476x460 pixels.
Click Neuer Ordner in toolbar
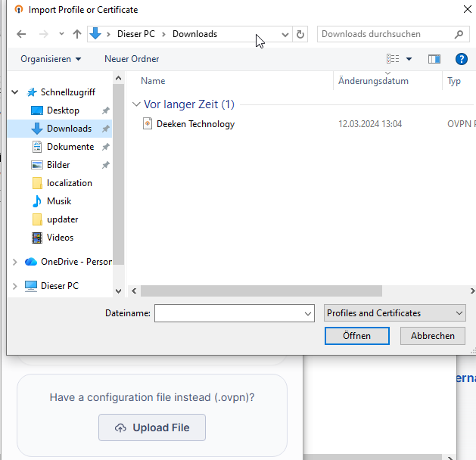pos(132,59)
